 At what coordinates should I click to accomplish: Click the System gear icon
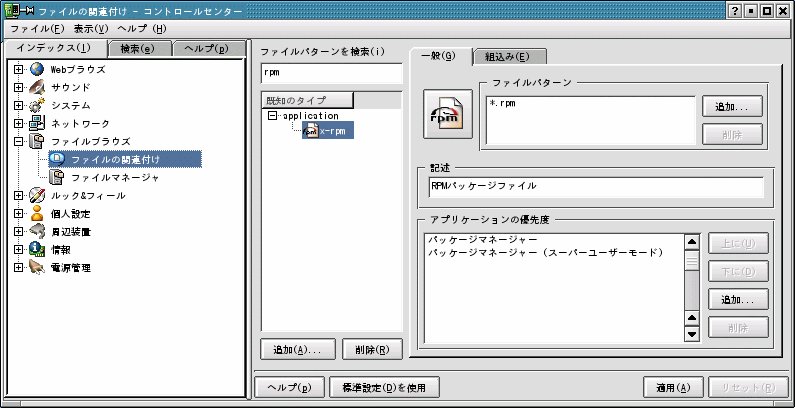37,105
